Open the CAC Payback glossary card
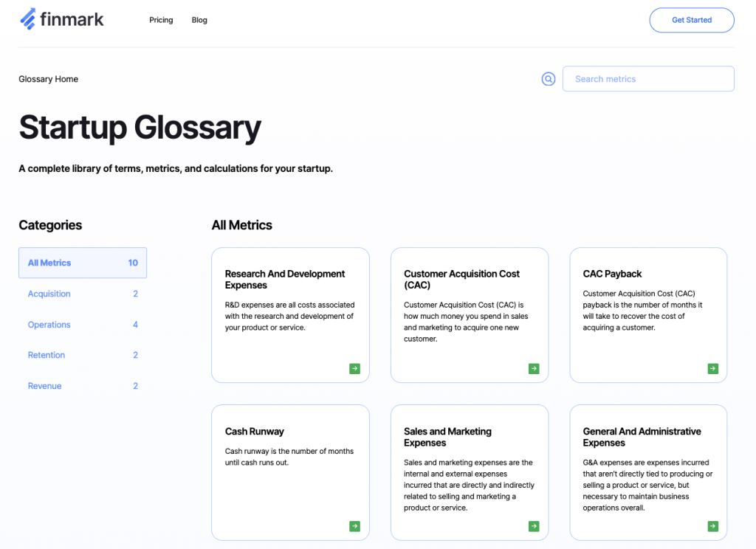 (x=647, y=314)
